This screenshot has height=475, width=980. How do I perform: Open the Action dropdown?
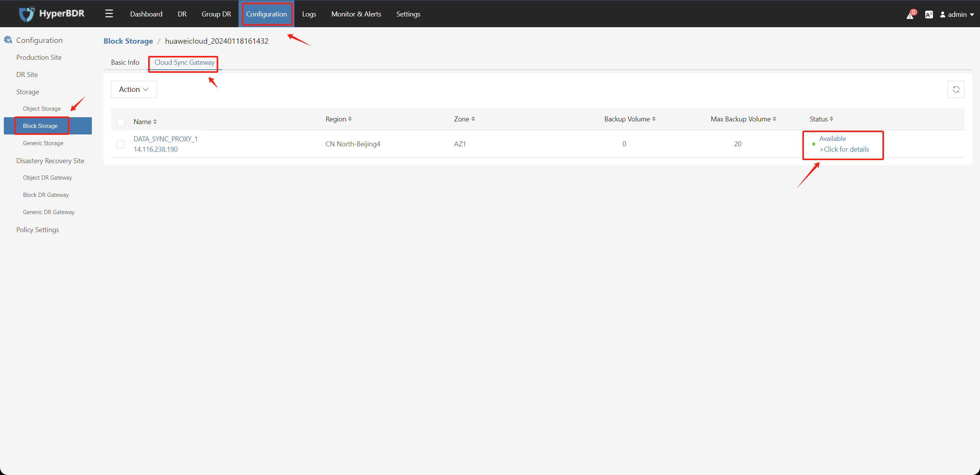tap(134, 89)
